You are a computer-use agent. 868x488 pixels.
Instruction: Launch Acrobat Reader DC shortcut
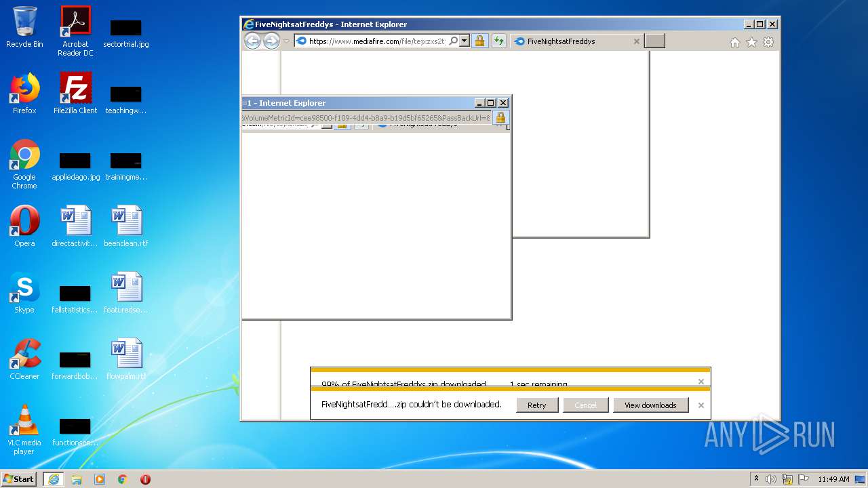coord(75,31)
